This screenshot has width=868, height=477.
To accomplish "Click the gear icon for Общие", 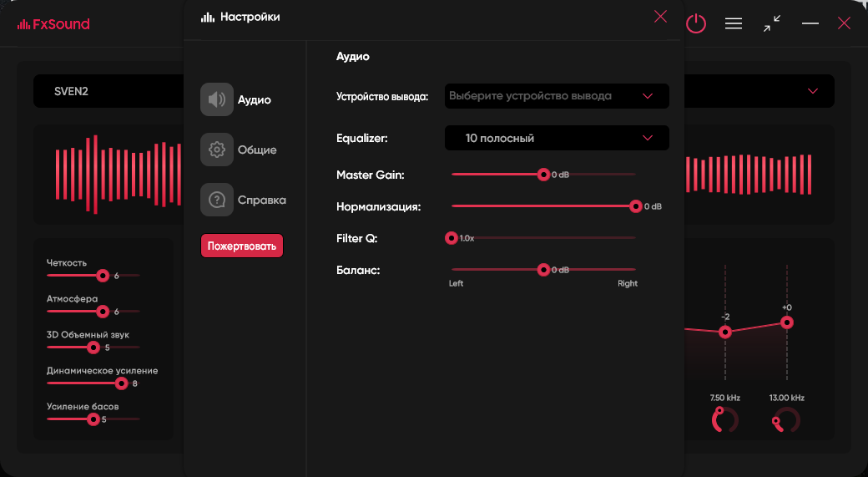I will pyautogui.click(x=217, y=150).
